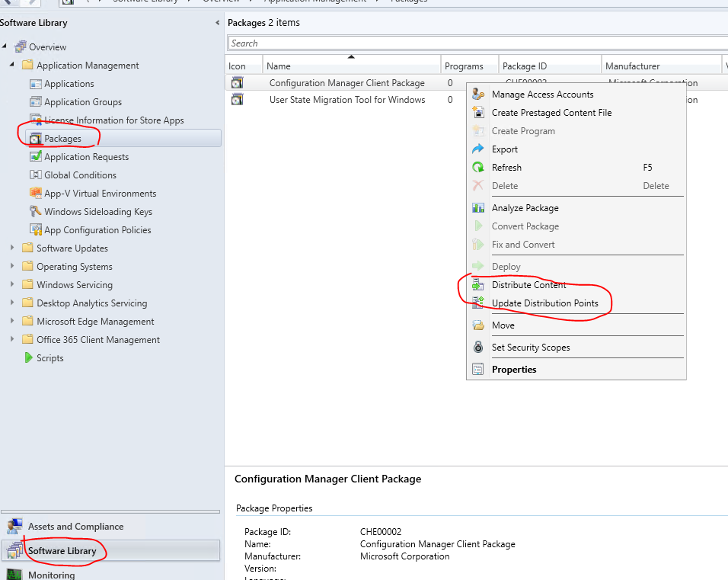Viewport: 728px width, 580px height.
Task: Collapse the Overview tree node
Action: pos(4,46)
